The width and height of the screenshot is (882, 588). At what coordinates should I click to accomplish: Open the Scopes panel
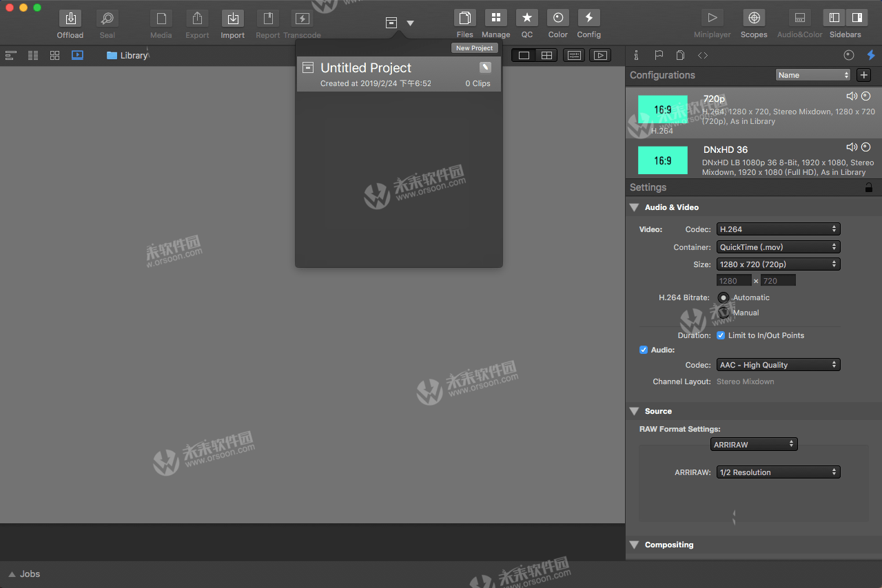[x=754, y=19]
